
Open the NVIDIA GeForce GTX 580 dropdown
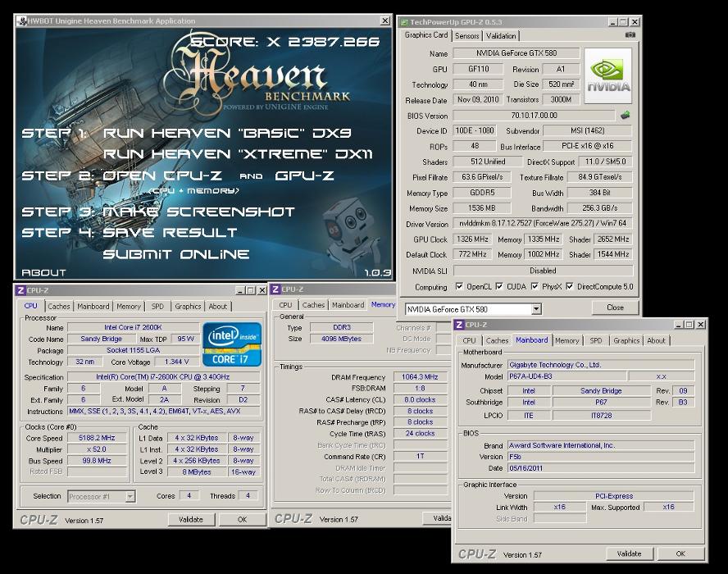pos(536,309)
